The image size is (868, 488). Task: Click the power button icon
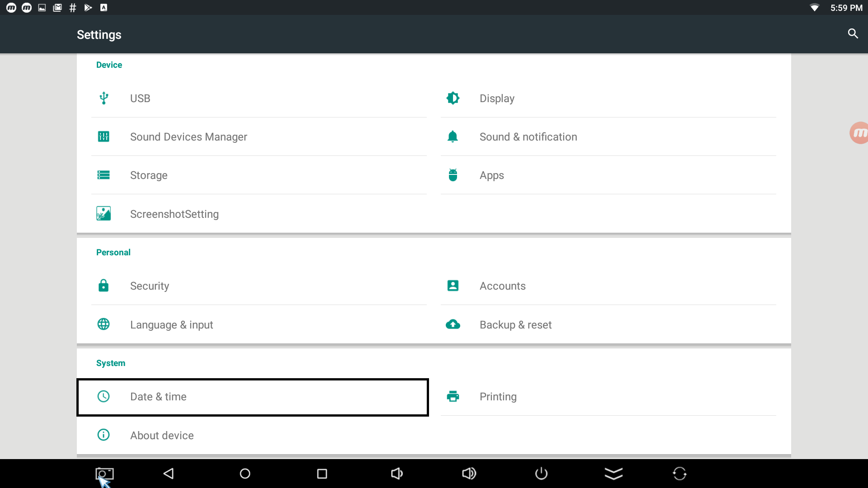pos(541,474)
